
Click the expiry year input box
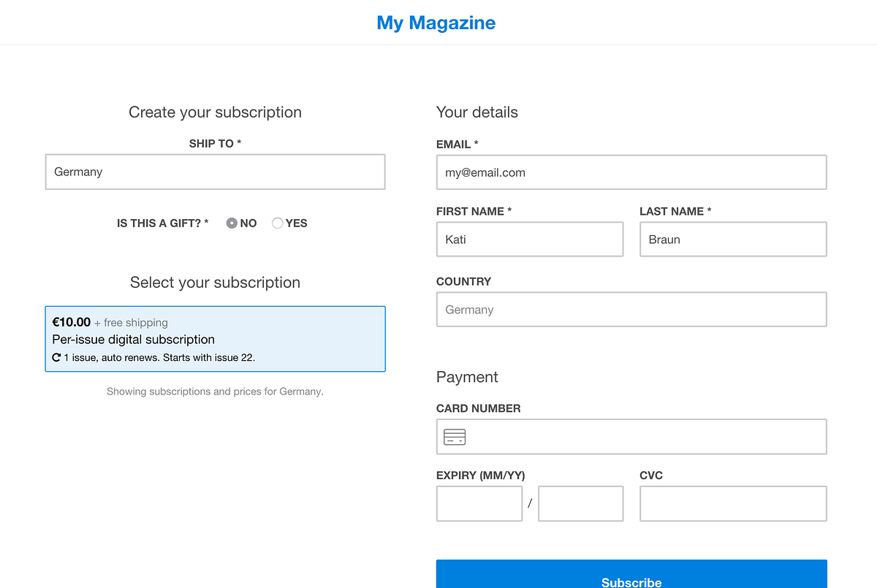(581, 504)
